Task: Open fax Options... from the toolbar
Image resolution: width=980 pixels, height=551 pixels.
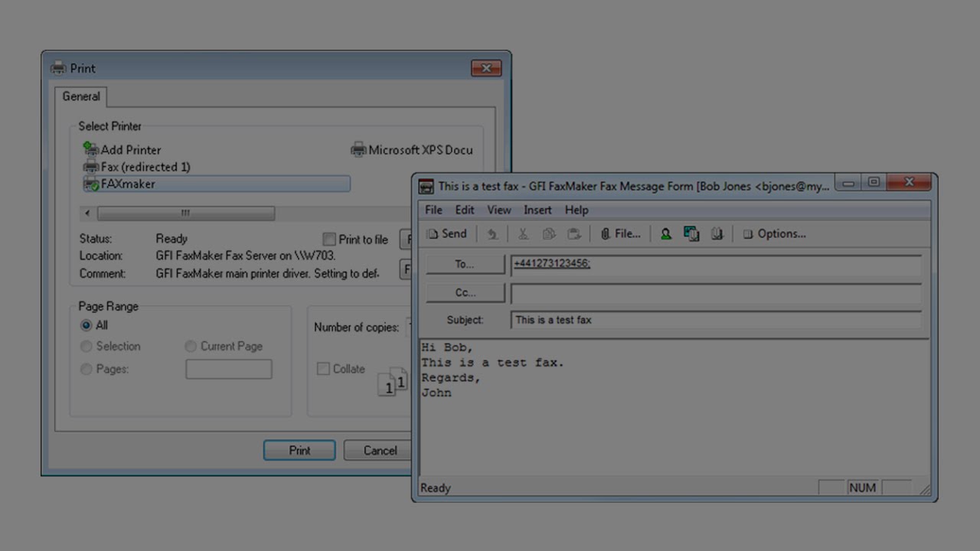Action: pyautogui.click(x=774, y=234)
